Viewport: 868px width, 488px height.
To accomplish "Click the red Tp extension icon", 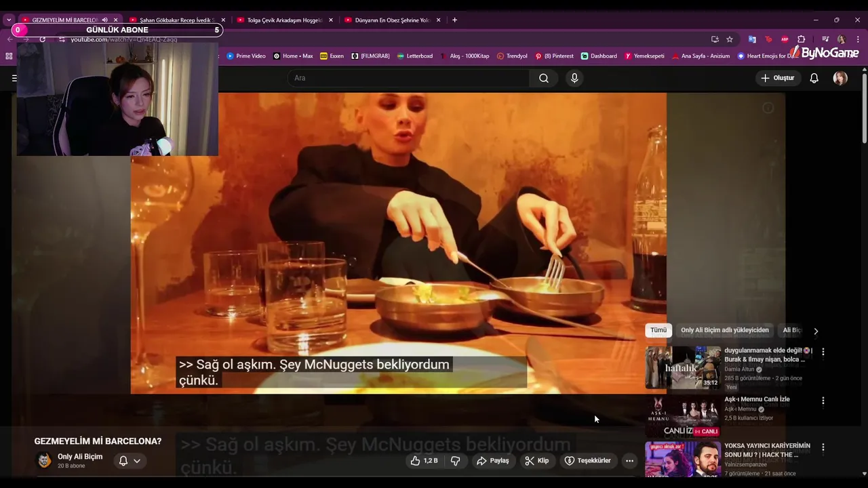I will pyautogui.click(x=768, y=39).
